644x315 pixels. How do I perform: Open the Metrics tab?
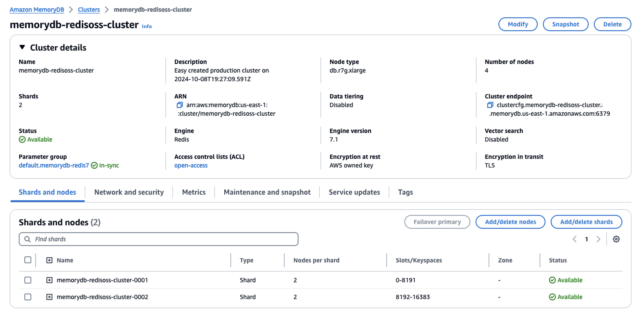coord(194,192)
